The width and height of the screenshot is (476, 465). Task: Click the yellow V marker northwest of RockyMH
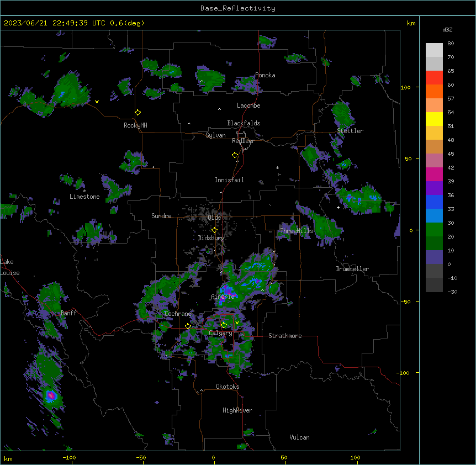[x=97, y=102]
